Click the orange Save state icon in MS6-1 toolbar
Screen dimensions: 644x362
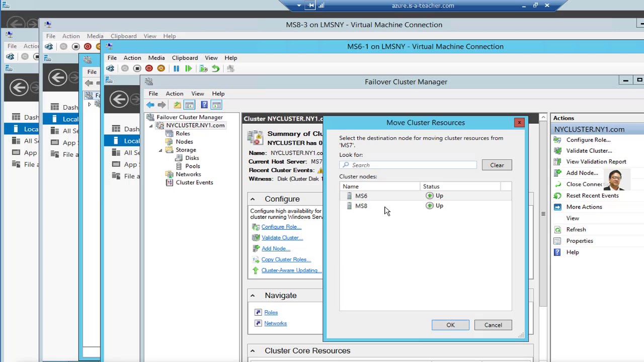[161, 68]
